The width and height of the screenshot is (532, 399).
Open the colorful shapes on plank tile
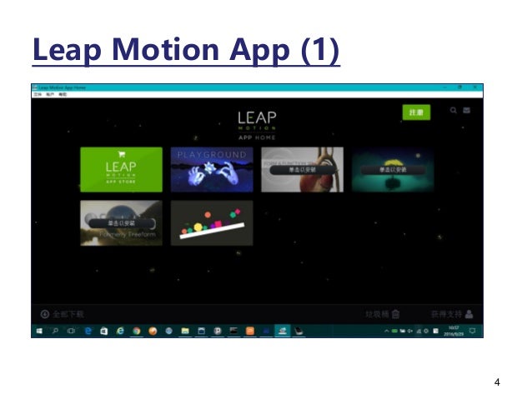click(212, 222)
